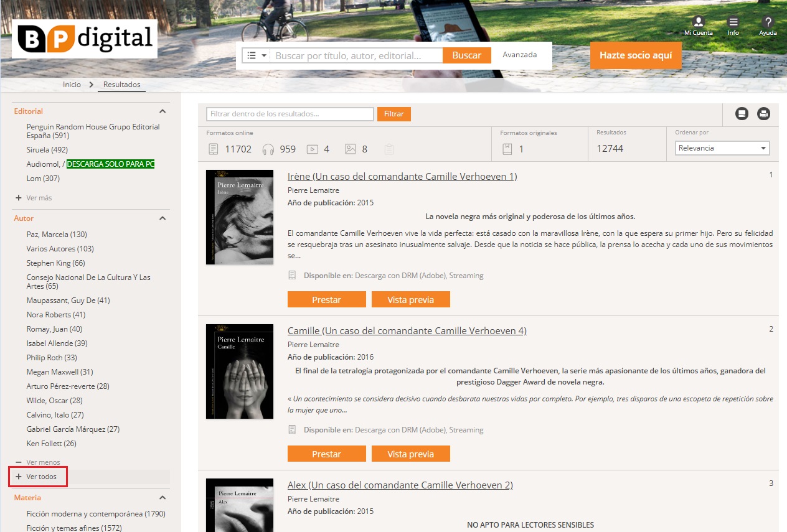
Task: Click the Filtrar button
Action: (394, 114)
